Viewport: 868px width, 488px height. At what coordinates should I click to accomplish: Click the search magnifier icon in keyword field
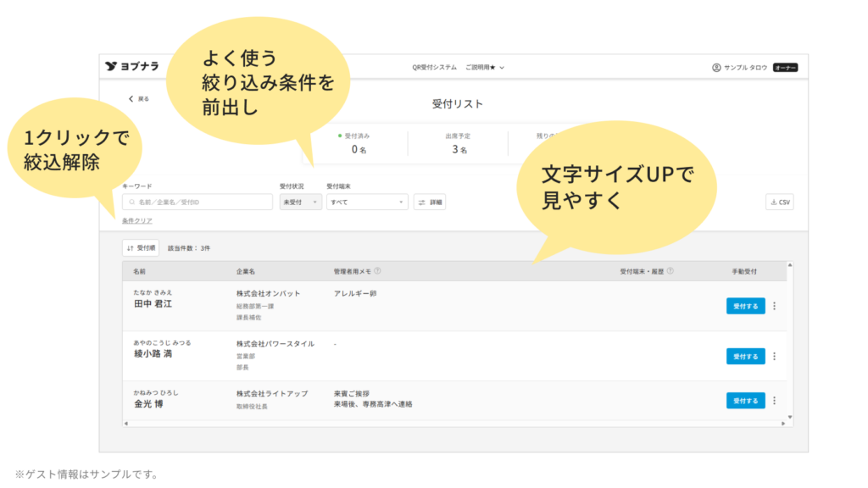click(131, 202)
